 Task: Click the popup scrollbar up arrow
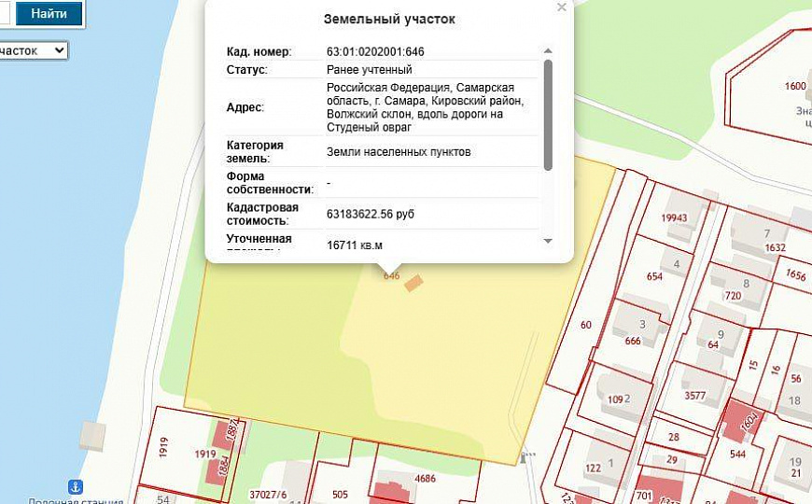click(548, 51)
